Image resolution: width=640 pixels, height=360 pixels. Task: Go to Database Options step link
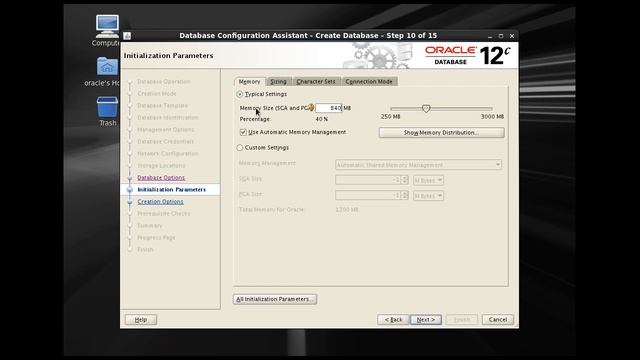click(161, 178)
